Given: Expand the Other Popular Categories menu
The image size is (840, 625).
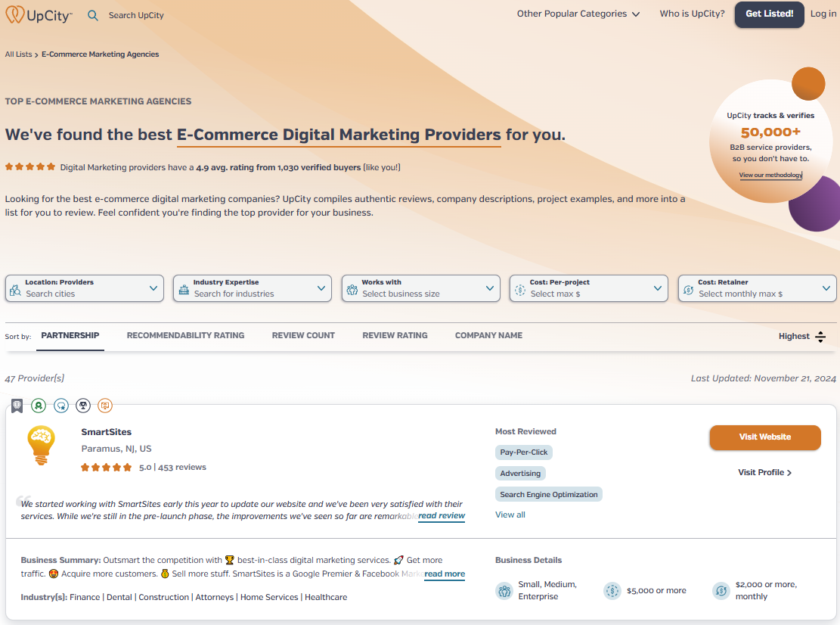Looking at the screenshot, I should [x=578, y=14].
